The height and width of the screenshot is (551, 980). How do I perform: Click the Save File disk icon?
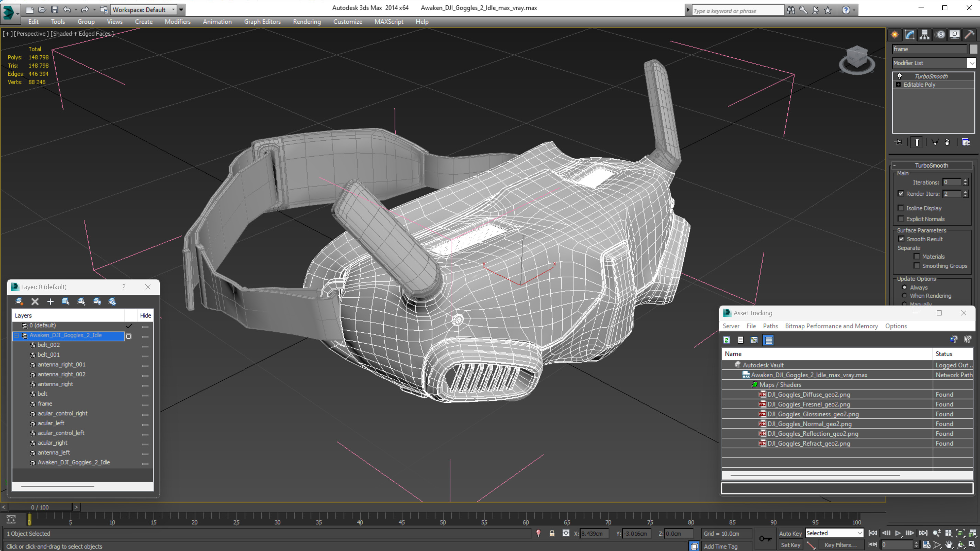click(x=54, y=10)
